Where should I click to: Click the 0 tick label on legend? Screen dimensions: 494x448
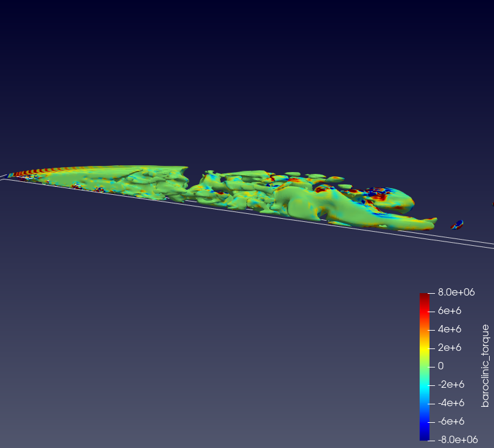[x=441, y=366]
